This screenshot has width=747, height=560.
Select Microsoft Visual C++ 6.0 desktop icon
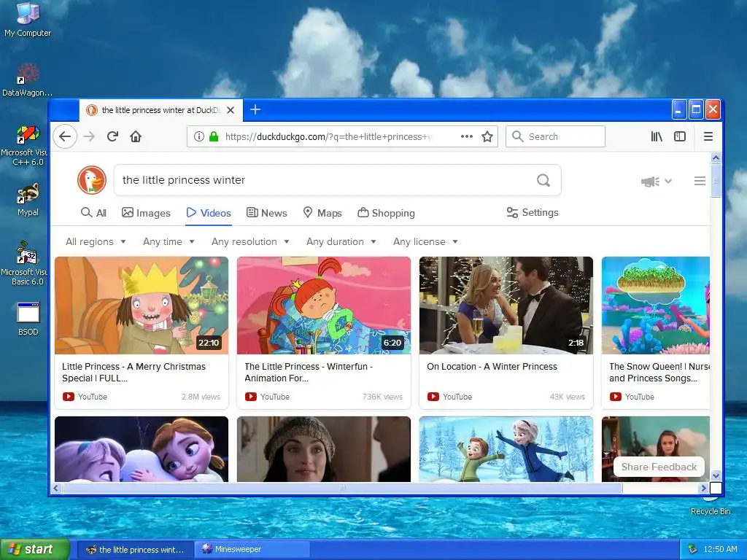pos(27,146)
